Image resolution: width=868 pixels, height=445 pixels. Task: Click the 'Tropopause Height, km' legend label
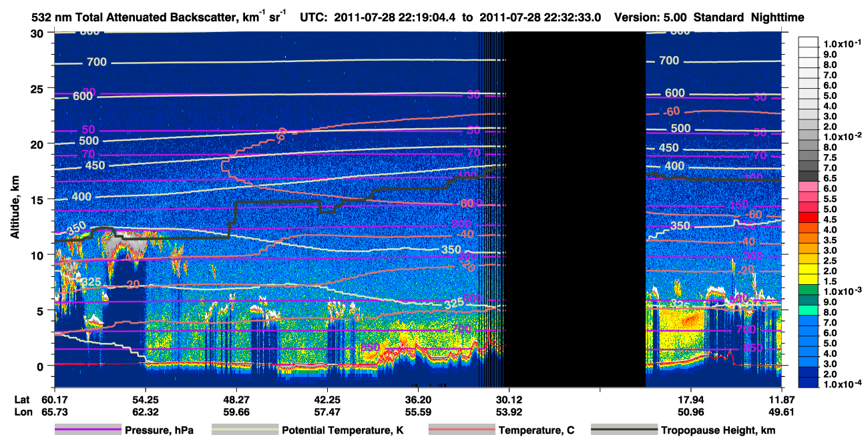(718, 430)
